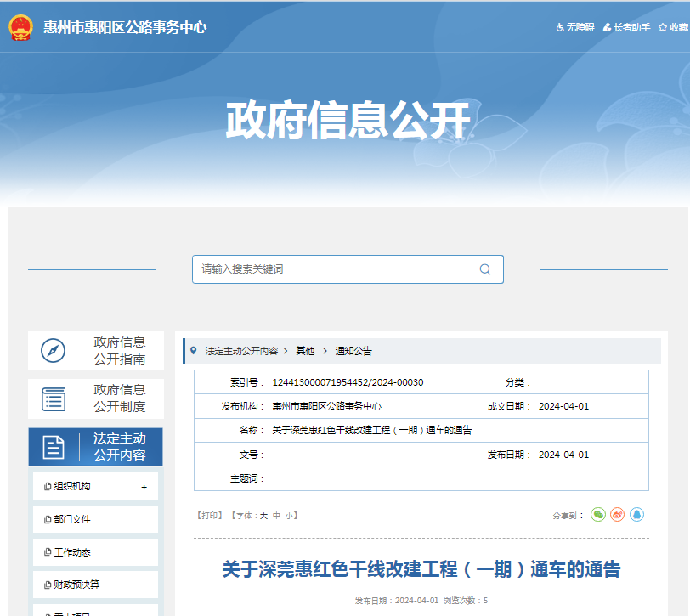The height and width of the screenshot is (616, 690).
Task: Click the 成文日期 value 2024-04-01
Action: coord(563,406)
